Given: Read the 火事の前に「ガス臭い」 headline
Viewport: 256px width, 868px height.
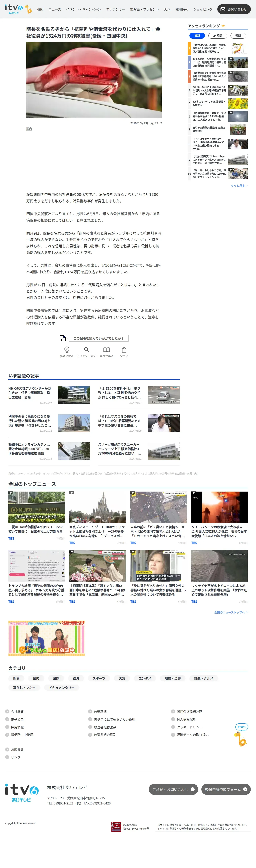Looking at the screenshot, I should pos(159,531).
